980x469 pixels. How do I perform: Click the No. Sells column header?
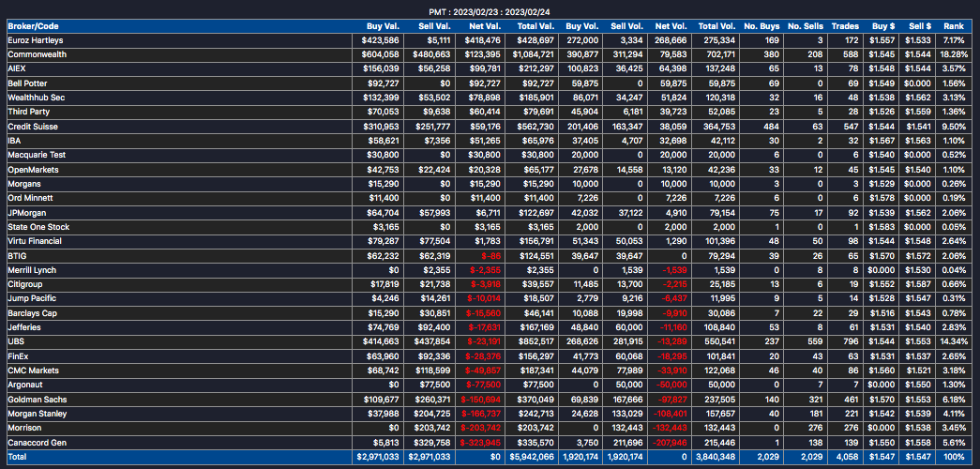(806, 26)
